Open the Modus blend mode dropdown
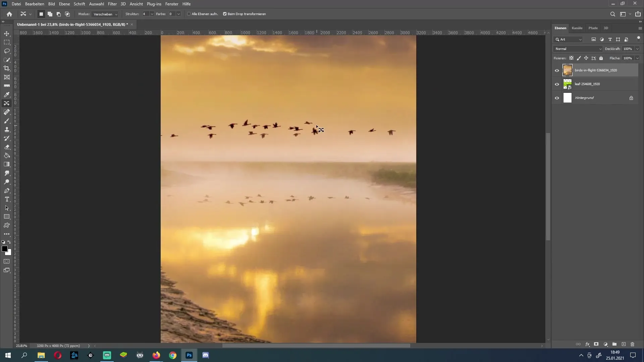The width and height of the screenshot is (644, 362). click(x=104, y=14)
